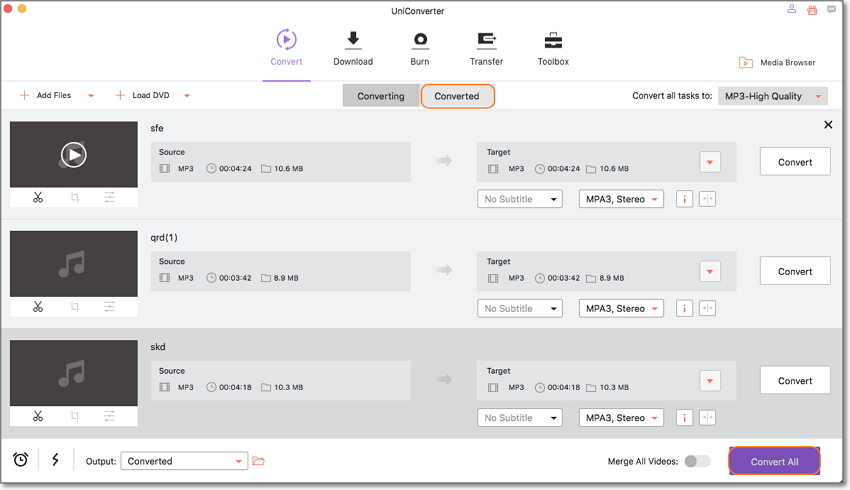The height and width of the screenshot is (490, 850).
Task: Trim the sfe file with scissors
Action: 37,197
